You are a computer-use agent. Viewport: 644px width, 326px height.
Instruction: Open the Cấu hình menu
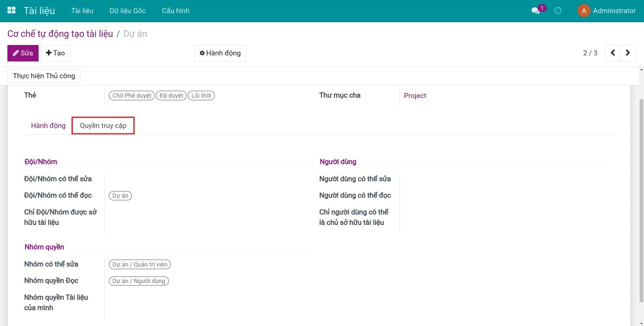point(175,11)
